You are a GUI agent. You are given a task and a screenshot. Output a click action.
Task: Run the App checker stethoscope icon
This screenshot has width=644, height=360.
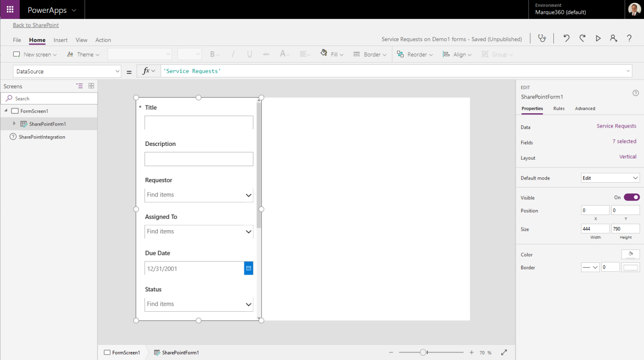542,39
